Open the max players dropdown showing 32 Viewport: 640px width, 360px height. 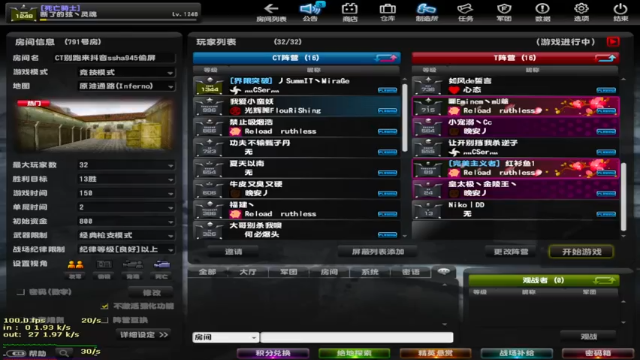126,165
